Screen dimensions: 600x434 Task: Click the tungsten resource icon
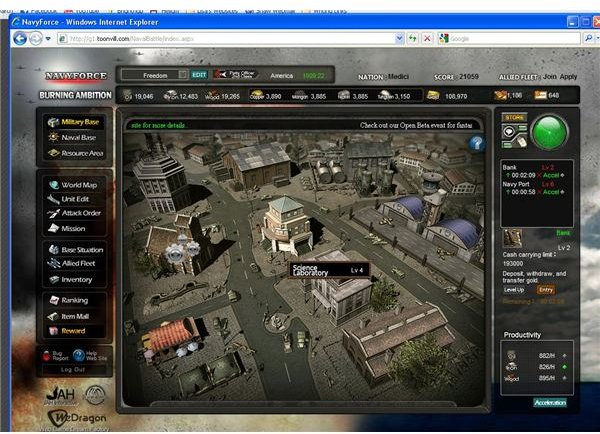coord(385,95)
